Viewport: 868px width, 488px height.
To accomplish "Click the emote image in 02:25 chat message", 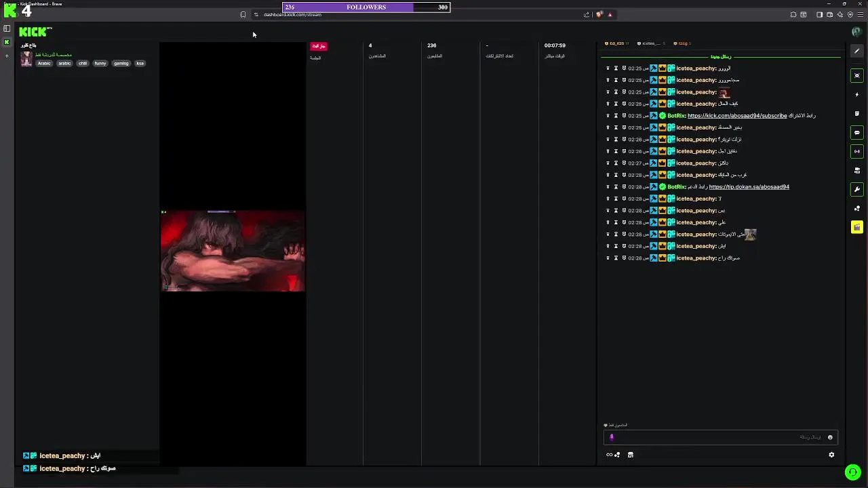I will [724, 92].
